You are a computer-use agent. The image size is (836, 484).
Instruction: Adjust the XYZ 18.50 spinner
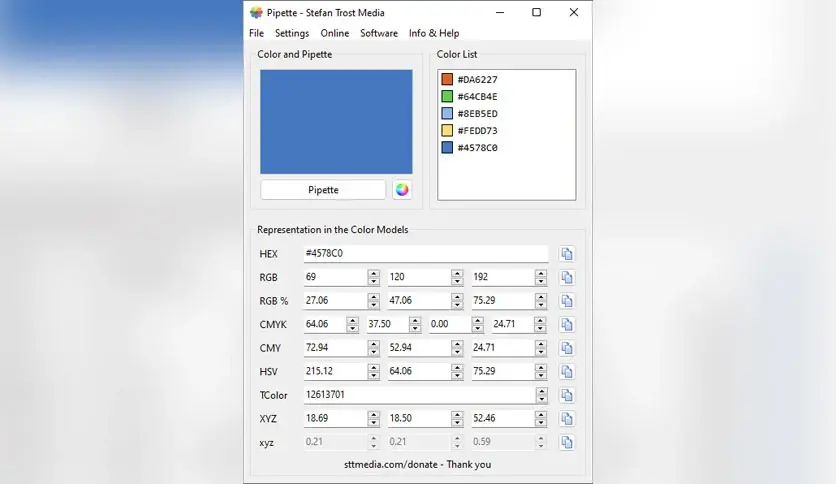[457, 418]
